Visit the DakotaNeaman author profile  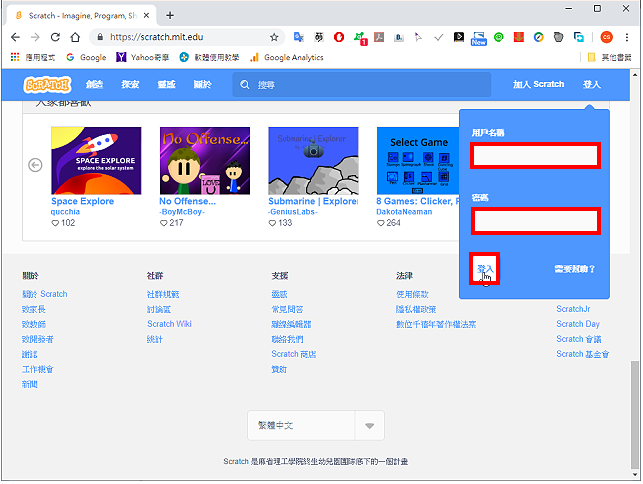coord(404,212)
